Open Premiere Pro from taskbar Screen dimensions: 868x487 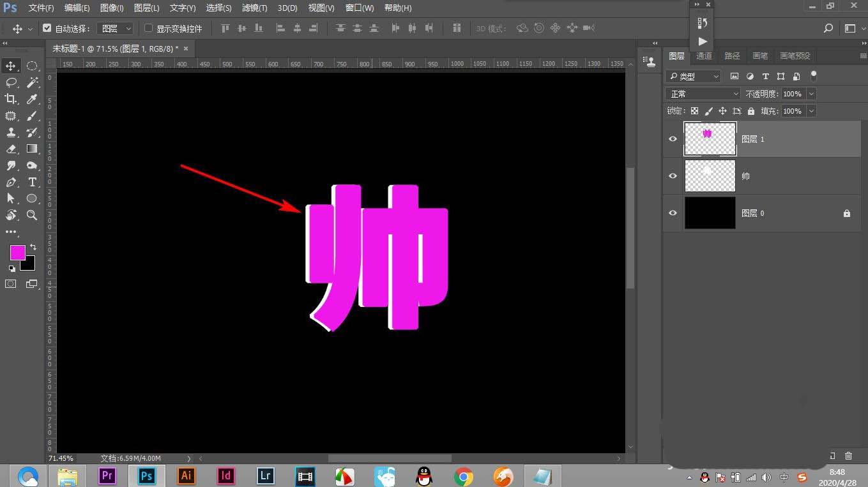pos(107,476)
